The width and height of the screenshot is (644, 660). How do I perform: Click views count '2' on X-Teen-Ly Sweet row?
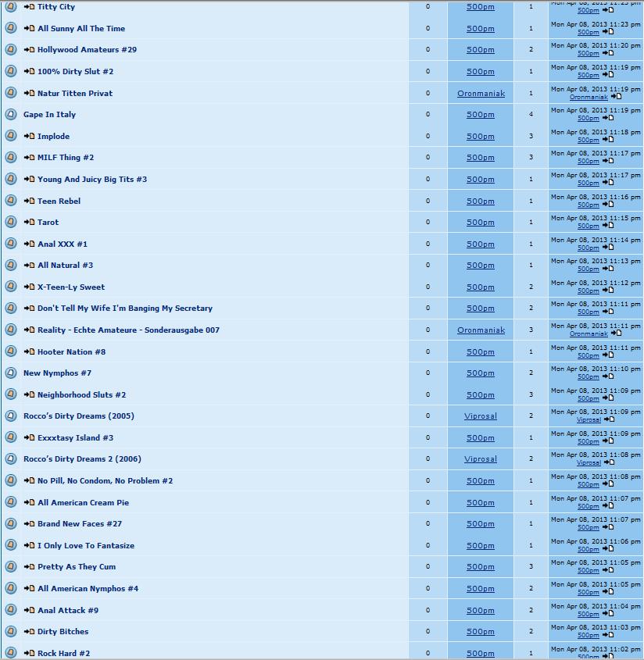[x=531, y=287]
